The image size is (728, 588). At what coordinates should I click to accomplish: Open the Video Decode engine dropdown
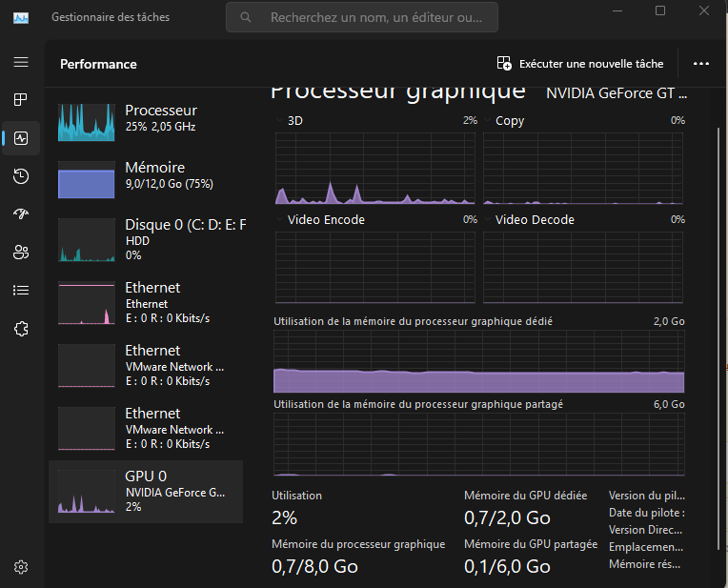point(488,219)
